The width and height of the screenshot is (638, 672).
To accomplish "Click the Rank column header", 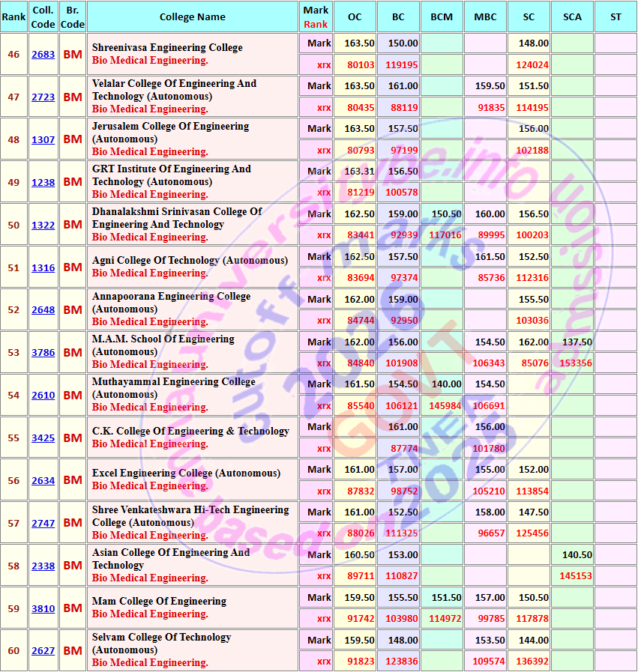I will tap(13, 16).
